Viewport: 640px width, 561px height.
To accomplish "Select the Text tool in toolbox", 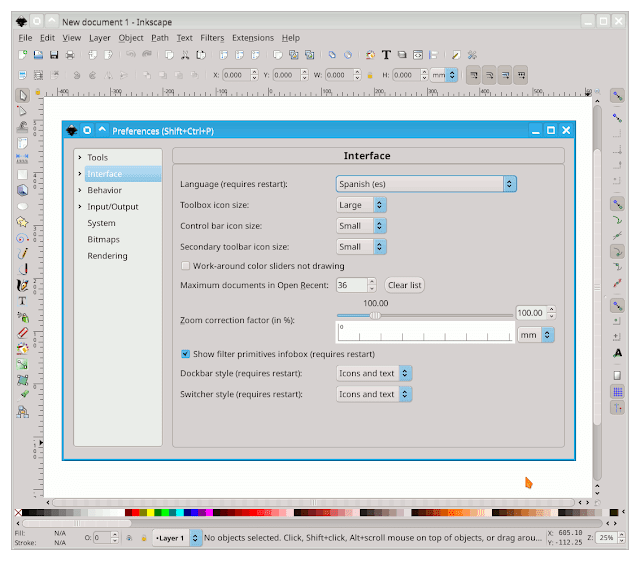I will click(x=22, y=301).
